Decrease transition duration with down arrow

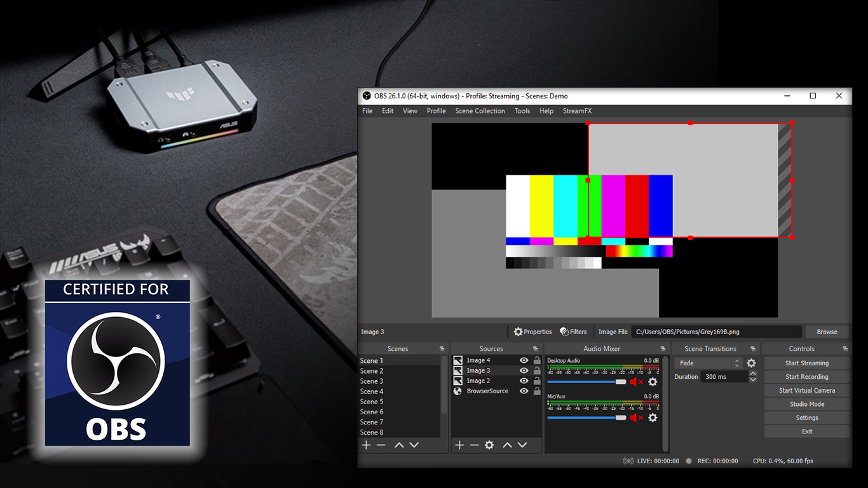tap(753, 379)
